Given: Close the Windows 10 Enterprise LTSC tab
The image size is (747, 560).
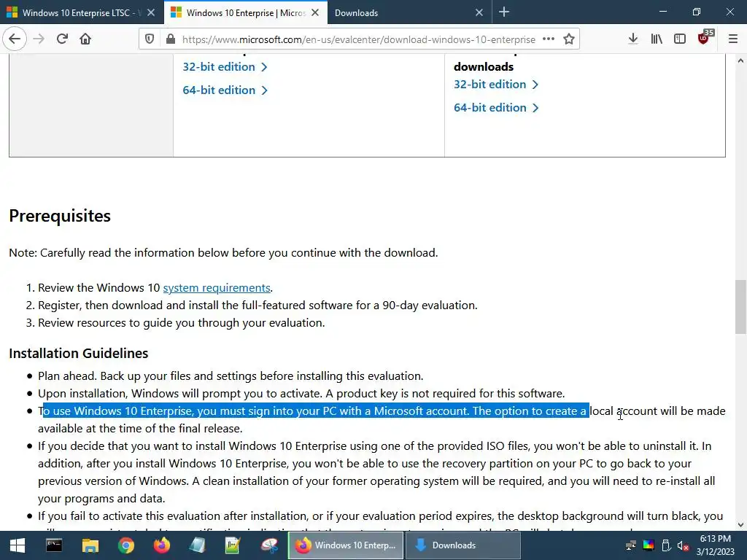Looking at the screenshot, I should tap(151, 13).
